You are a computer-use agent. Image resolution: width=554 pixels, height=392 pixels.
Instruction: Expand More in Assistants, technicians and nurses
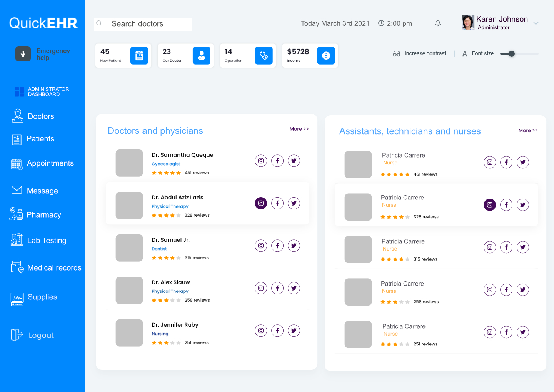pyautogui.click(x=528, y=131)
